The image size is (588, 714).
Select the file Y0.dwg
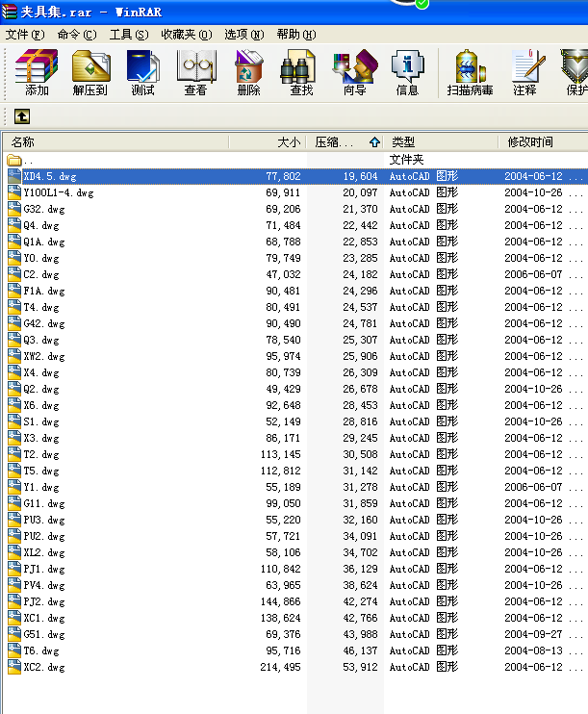point(41,258)
